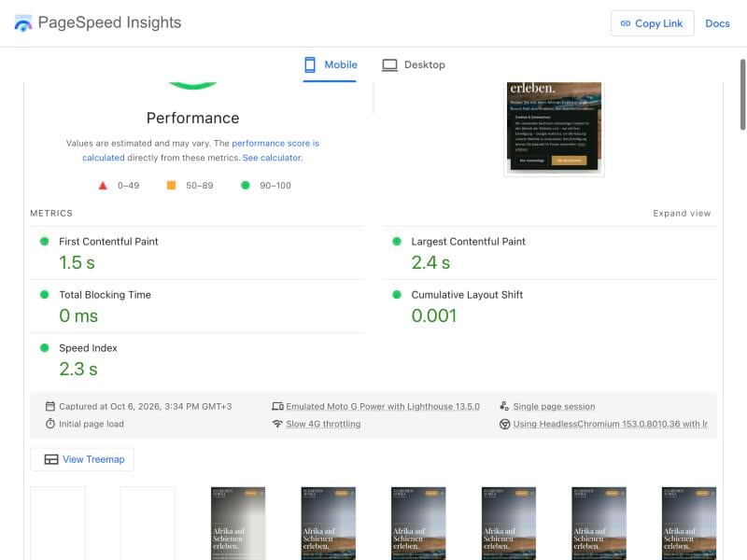Open the See calculator link

273,158
